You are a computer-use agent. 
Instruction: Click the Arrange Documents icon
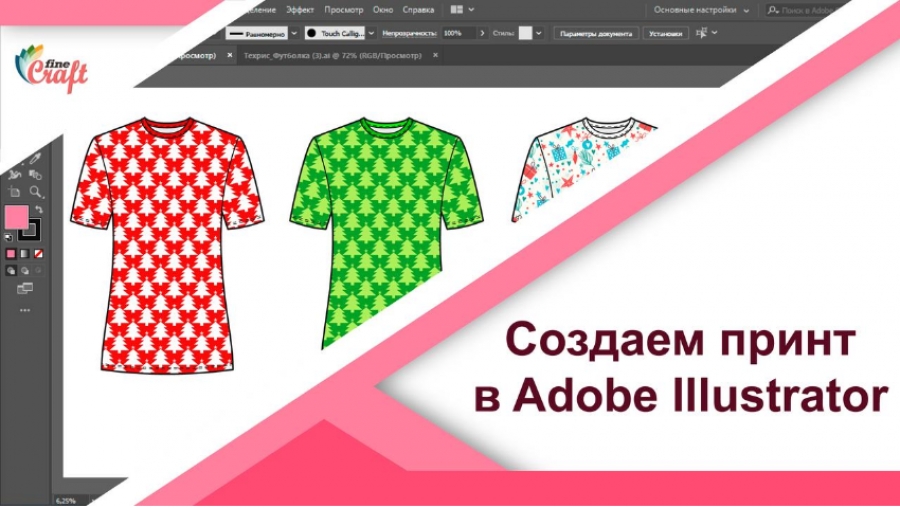point(456,10)
